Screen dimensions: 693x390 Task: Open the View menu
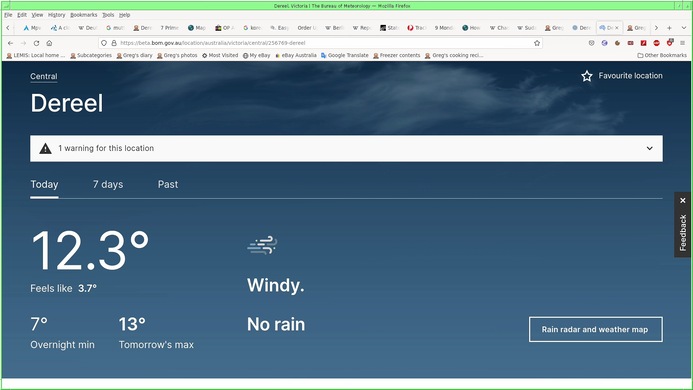[x=37, y=15]
